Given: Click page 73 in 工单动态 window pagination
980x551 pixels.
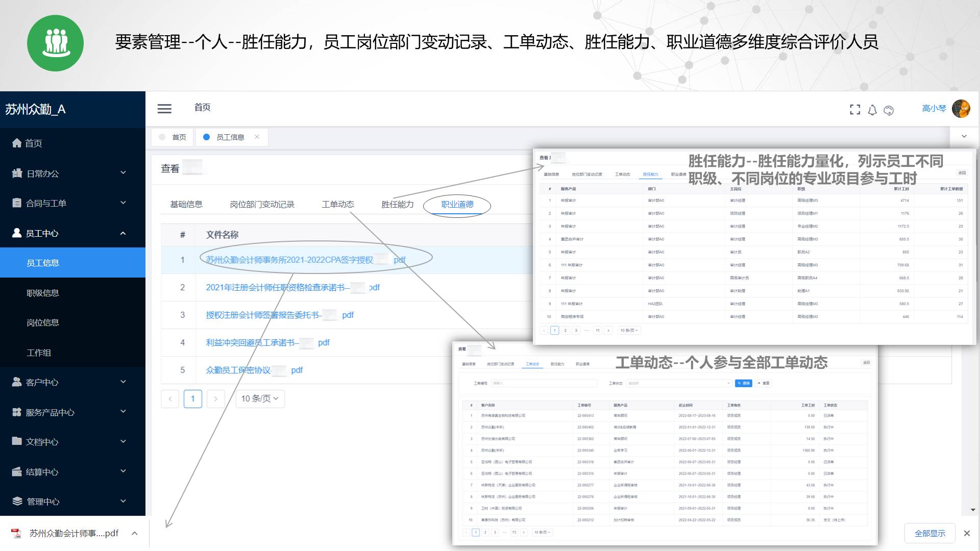Looking at the screenshot, I should [x=514, y=532].
